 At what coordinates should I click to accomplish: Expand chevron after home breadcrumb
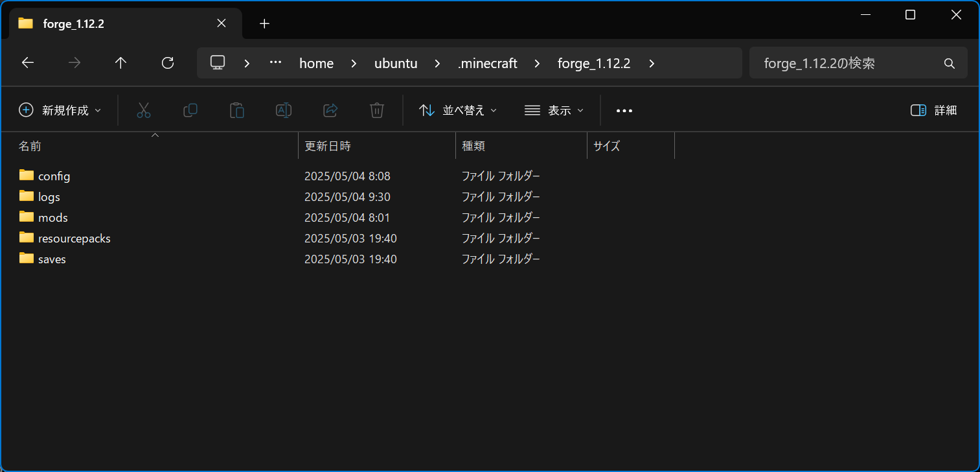354,64
